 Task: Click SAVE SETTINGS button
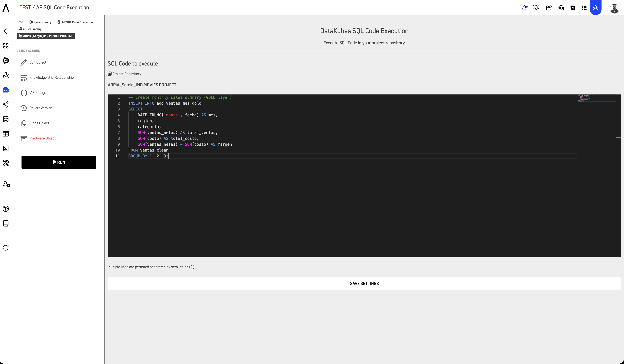pyautogui.click(x=364, y=284)
